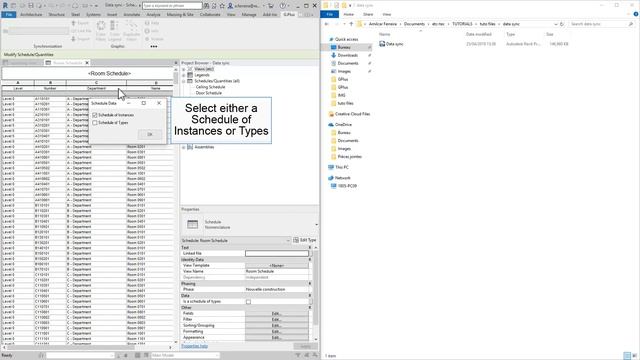This screenshot has width=640, height=360.
Task: Open the Share tab in File Explorer
Action: pos(368,14)
